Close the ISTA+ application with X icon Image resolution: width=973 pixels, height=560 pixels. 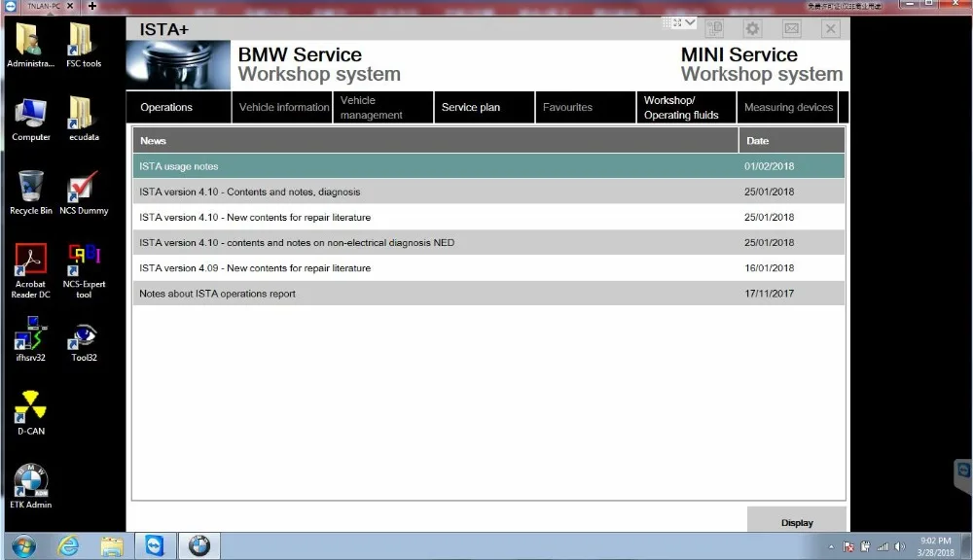pyautogui.click(x=830, y=28)
